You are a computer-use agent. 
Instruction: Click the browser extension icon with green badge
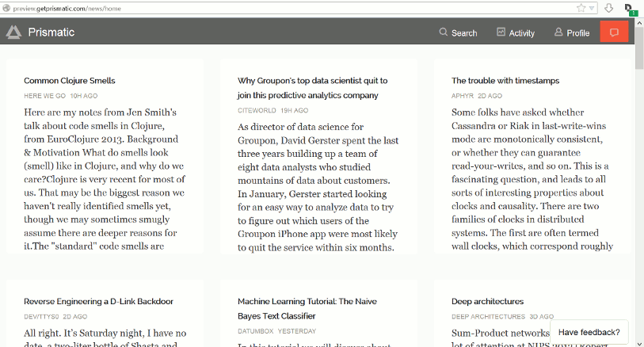(x=631, y=9)
